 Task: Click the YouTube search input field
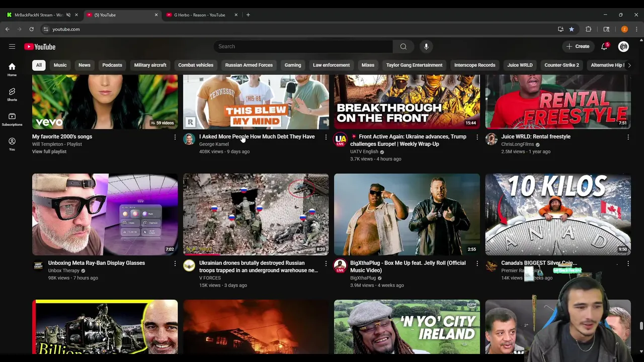(303, 47)
